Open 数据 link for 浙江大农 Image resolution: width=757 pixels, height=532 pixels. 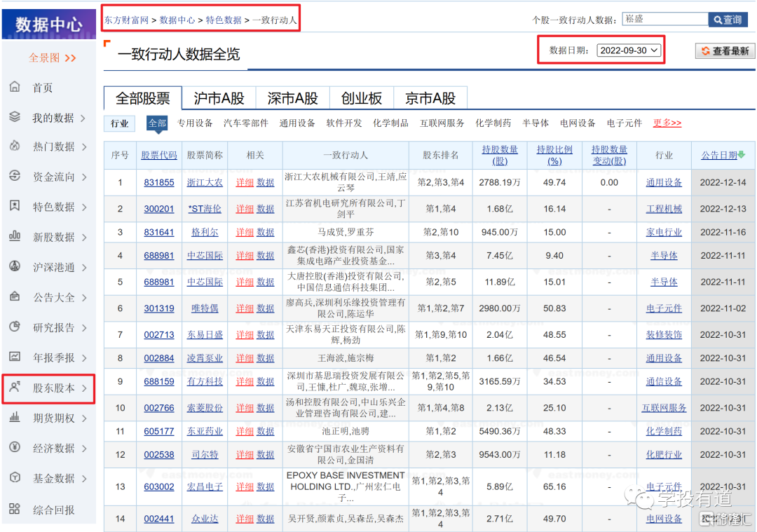tap(265, 182)
